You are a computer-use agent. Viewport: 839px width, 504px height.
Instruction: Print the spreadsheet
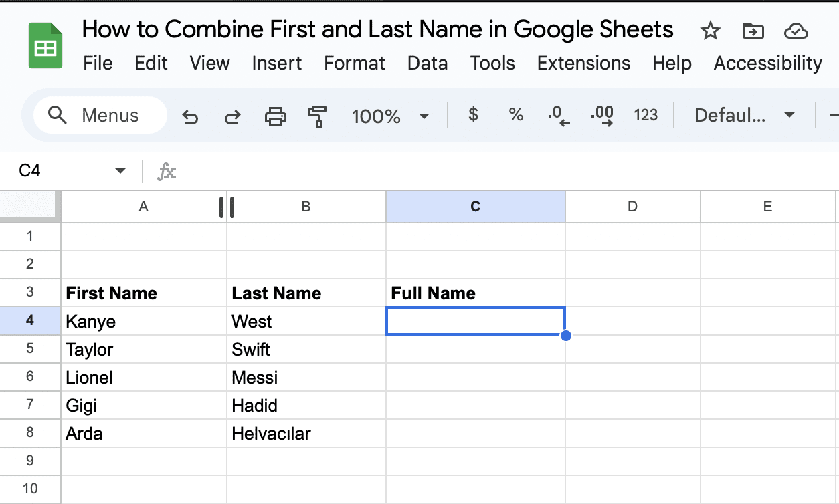(x=275, y=116)
